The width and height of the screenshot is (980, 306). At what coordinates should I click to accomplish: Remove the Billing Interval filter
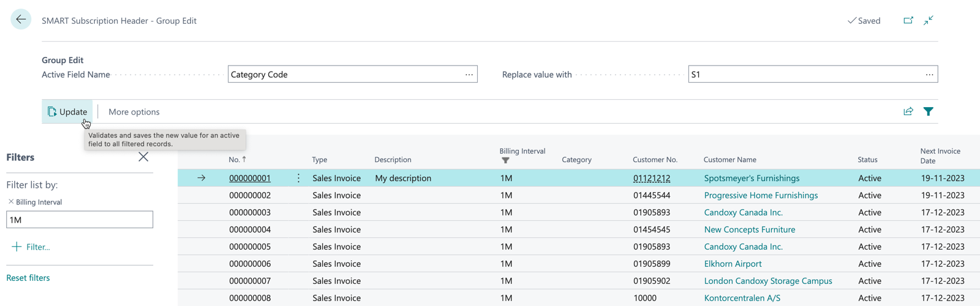pyautogui.click(x=11, y=201)
